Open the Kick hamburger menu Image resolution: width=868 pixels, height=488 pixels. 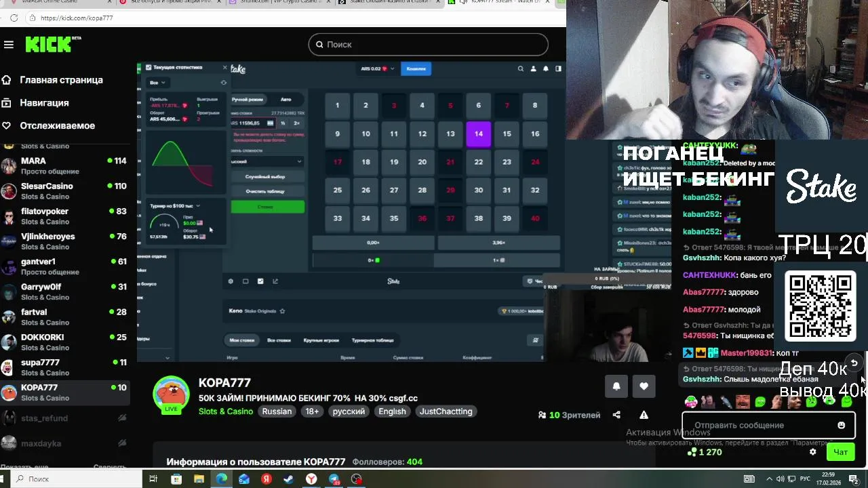click(9, 45)
